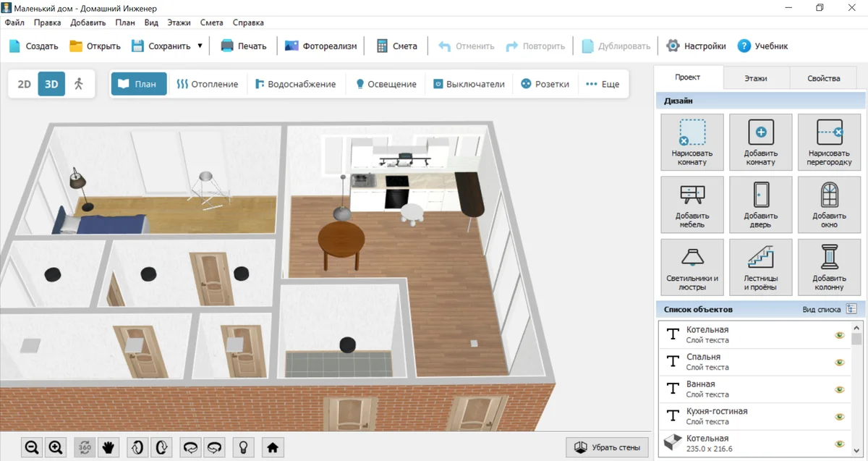This screenshot has height=461, width=868.
Task: Open the Еще (More) layers menu
Action: [603, 84]
